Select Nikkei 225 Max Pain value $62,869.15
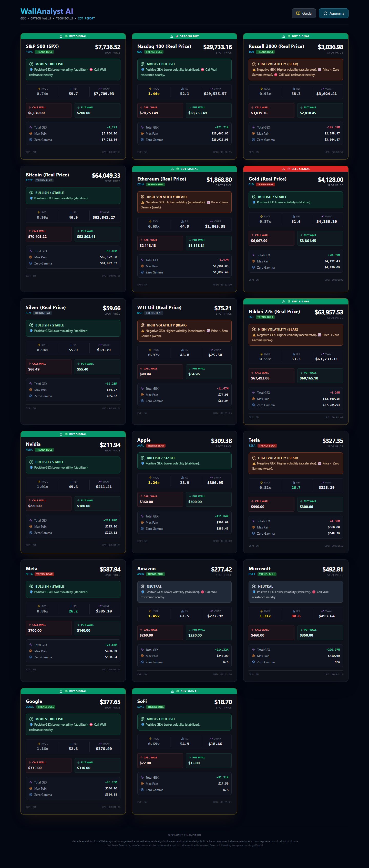Screen dimensions: 369x868 pos(331,399)
